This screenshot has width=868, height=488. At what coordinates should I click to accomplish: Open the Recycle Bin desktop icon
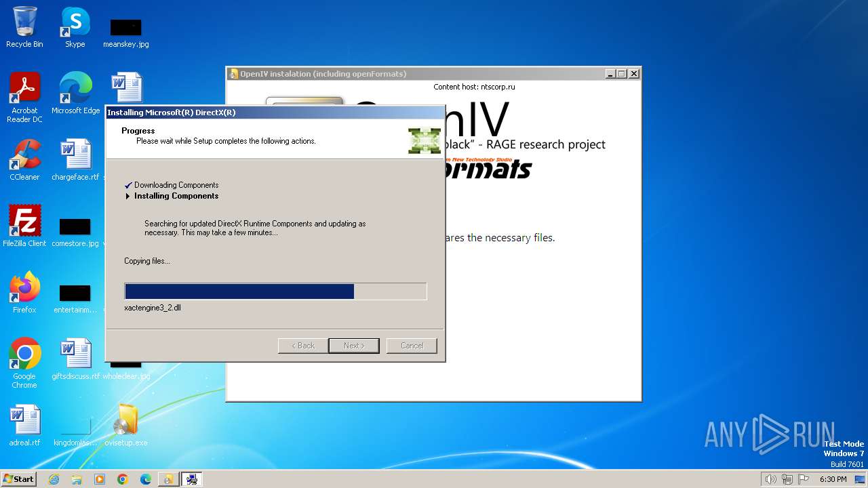(x=24, y=27)
